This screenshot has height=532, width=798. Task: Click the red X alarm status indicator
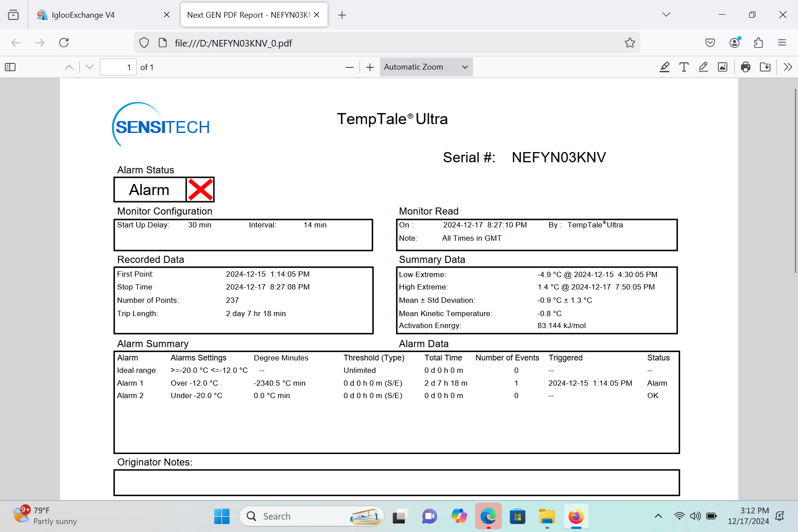(x=200, y=190)
